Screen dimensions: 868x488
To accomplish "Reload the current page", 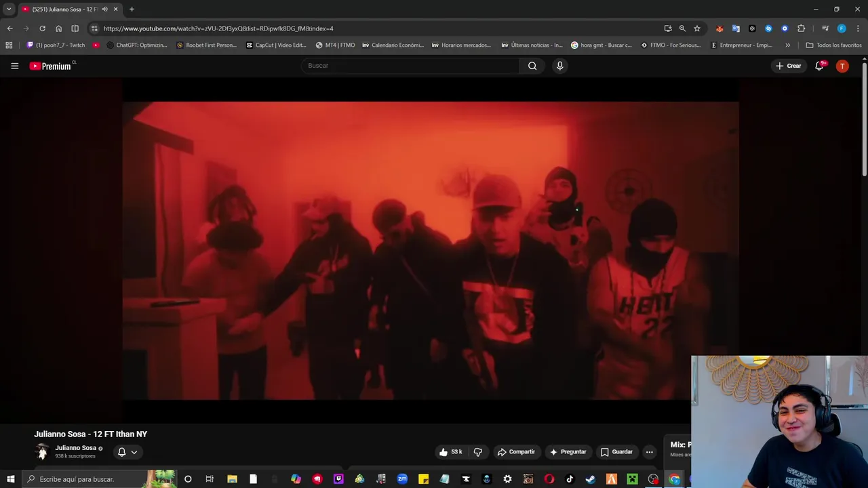I will tap(42, 28).
